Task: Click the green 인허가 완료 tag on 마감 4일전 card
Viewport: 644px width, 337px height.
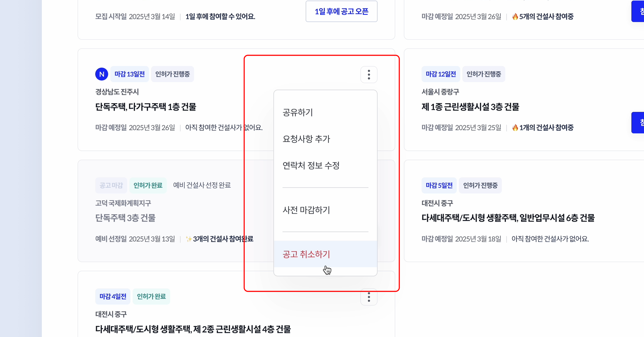Action: (151, 296)
